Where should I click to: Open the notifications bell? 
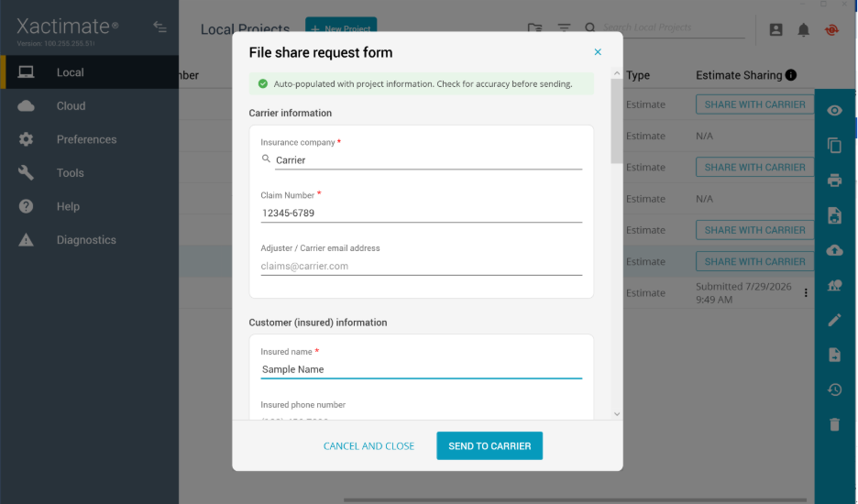coord(803,29)
